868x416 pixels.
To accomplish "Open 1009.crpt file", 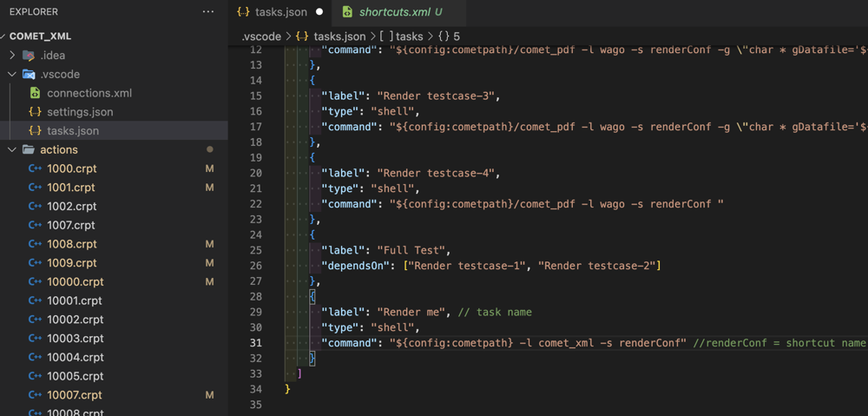I will 72,262.
